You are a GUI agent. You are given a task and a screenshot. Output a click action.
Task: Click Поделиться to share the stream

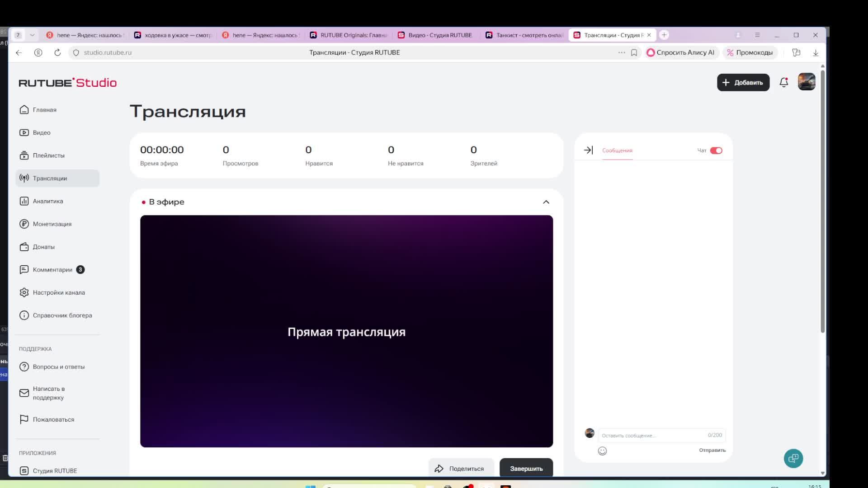[461, 468]
